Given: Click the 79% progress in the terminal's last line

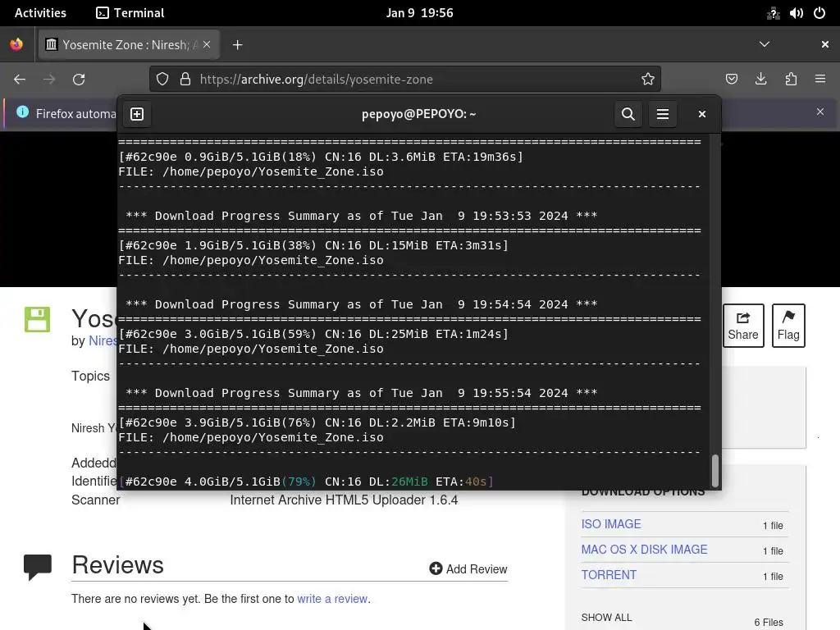Looking at the screenshot, I should click(x=299, y=482).
